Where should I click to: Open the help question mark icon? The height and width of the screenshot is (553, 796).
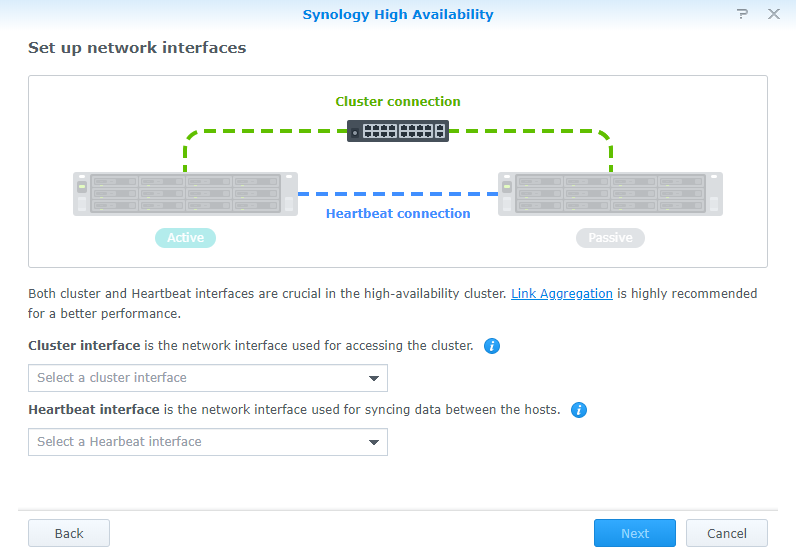[x=742, y=14]
